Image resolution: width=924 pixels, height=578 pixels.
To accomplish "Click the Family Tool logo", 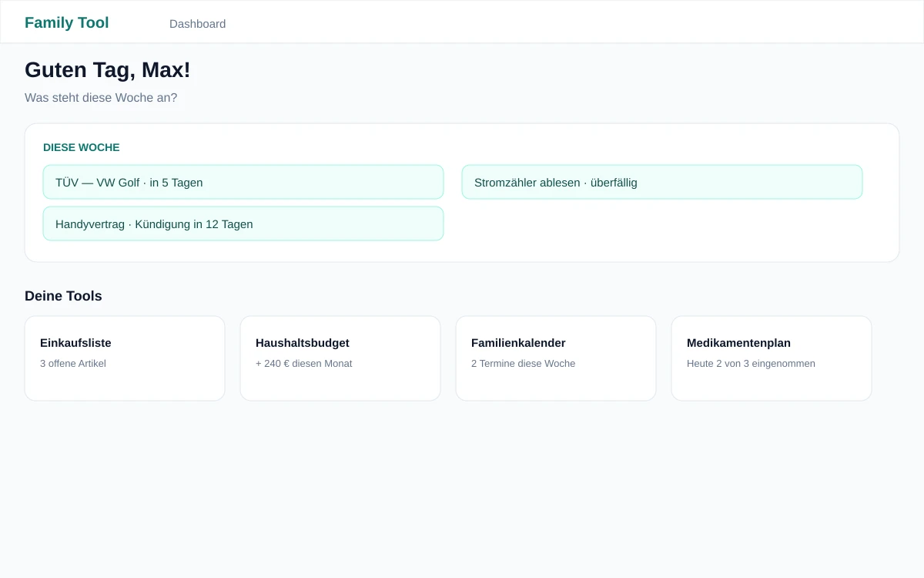I will tap(67, 22).
